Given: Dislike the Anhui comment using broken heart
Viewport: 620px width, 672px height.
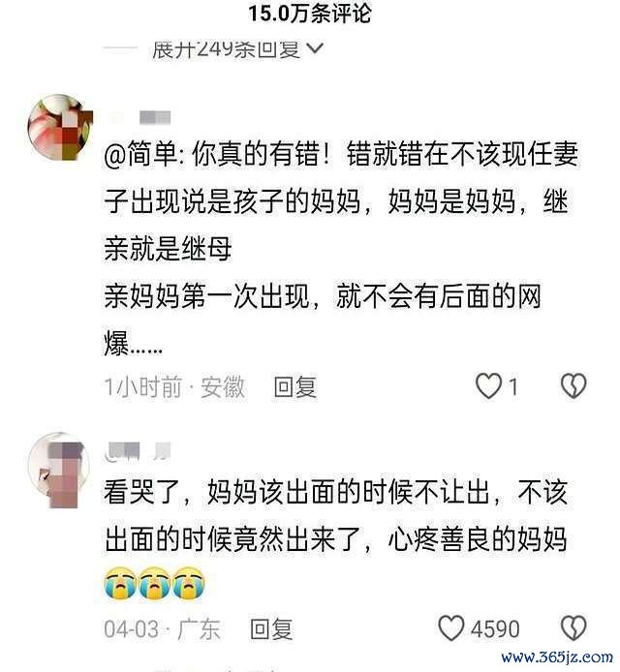Looking at the screenshot, I should tap(573, 385).
